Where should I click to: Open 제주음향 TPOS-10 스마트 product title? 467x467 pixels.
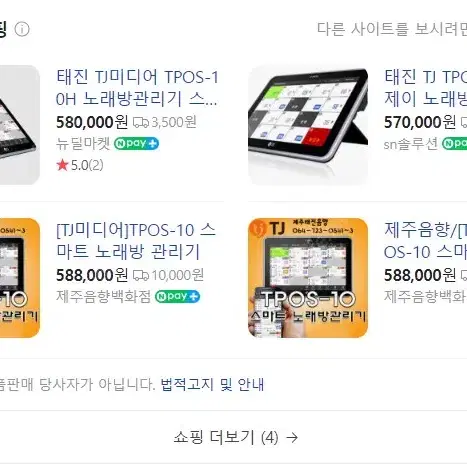tap(426, 241)
